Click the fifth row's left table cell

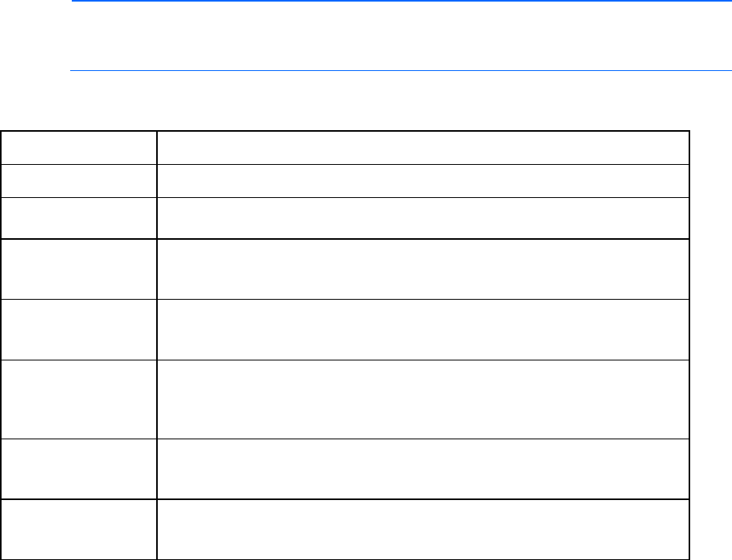coord(78,330)
